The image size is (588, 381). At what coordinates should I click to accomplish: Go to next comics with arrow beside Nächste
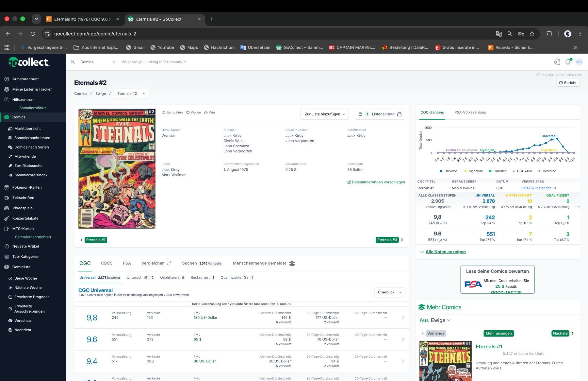tap(573, 334)
